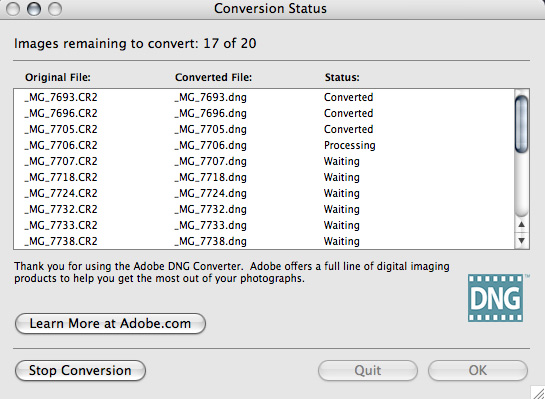Screen dimensions: 545x399
Task: Click the Processing status of _MG_7706
Action: coord(350,145)
